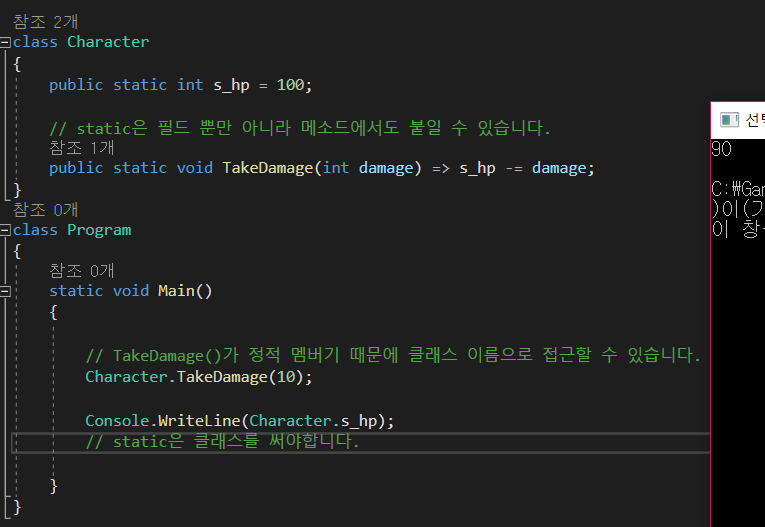Click the console window icon in title bar
Viewport: 765px width, 527px height.
tap(729, 120)
